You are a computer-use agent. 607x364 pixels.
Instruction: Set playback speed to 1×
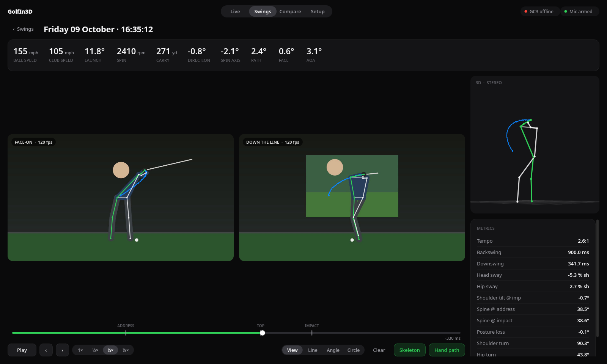(80, 350)
